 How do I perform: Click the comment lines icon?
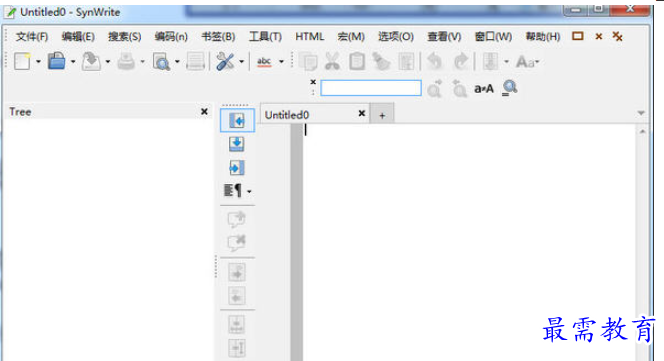click(x=237, y=219)
